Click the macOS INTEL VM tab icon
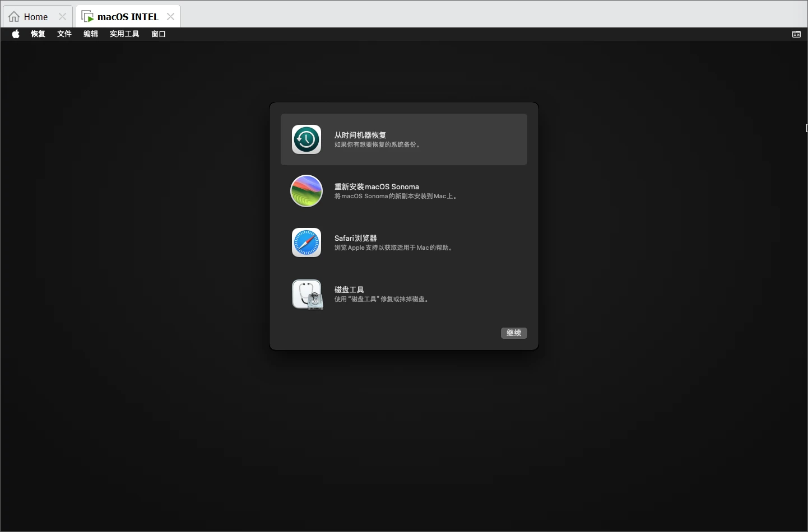 coord(87,17)
